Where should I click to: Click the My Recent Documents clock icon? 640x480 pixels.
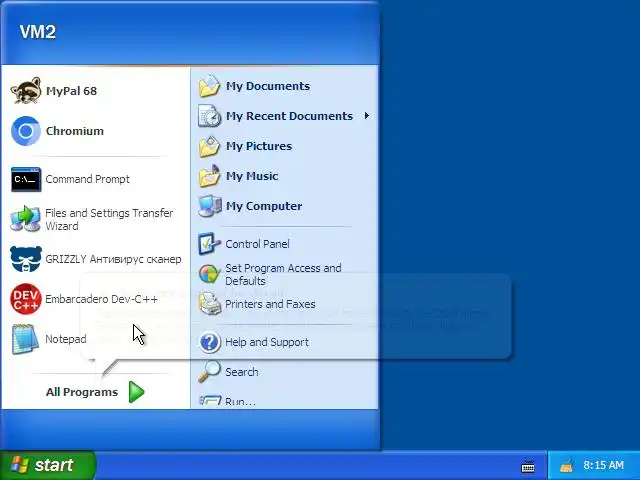click(x=209, y=116)
